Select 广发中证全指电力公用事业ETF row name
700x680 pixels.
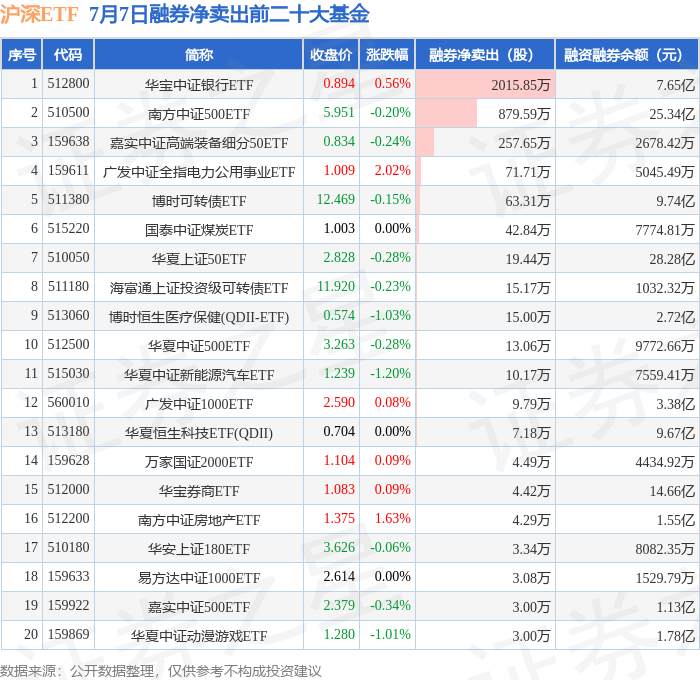click(199, 172)
